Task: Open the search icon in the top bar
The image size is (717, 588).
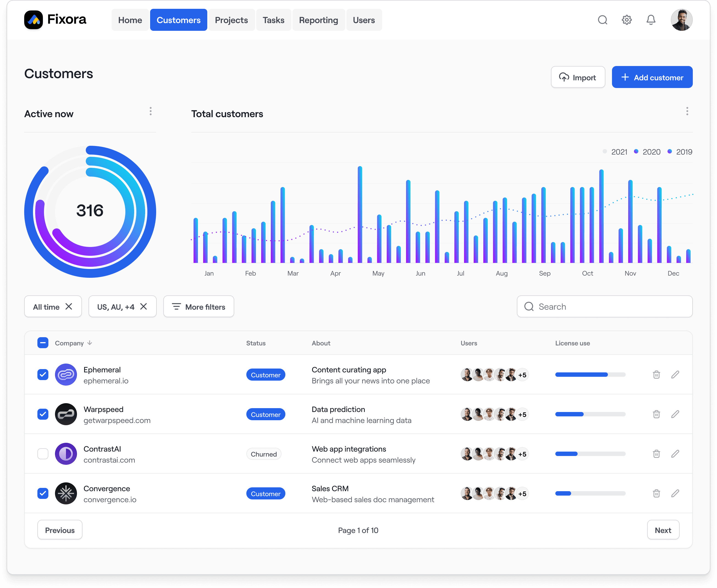Action: [x=603, y=20]
